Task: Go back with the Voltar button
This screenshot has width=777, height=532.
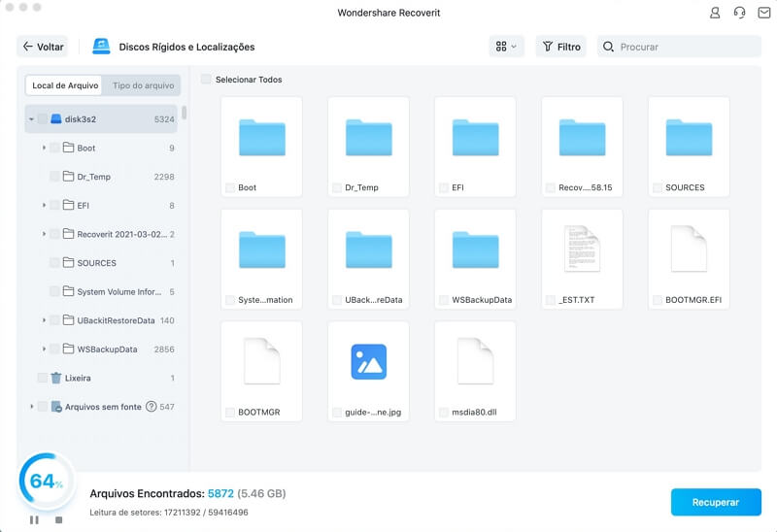Action: tap(43, 47)
